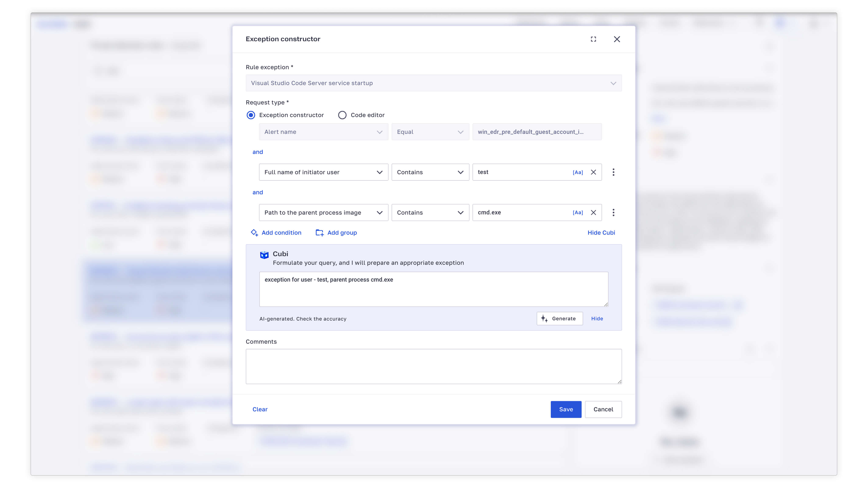Click the Add group link
This screenshot has height=488, width=868.
[336, 233]
